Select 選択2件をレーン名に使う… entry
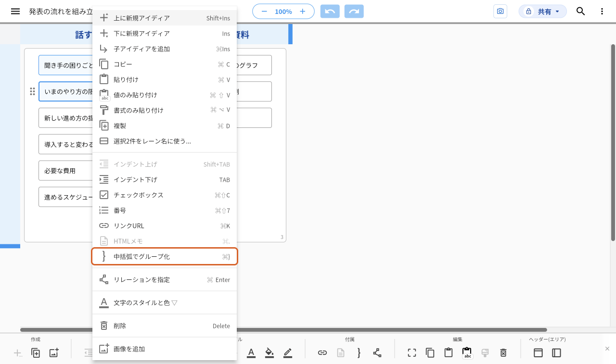616x364 pixels. click(165, 141)
